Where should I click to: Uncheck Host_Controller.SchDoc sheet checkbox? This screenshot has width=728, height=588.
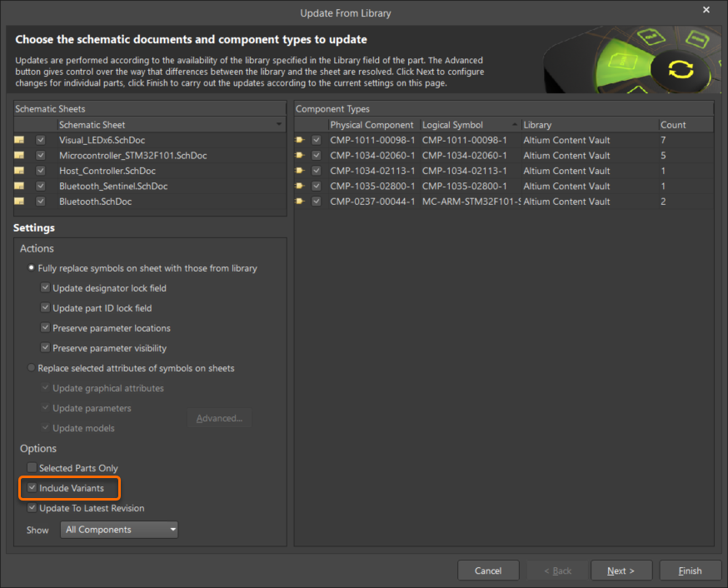click(x=41, y=171)
